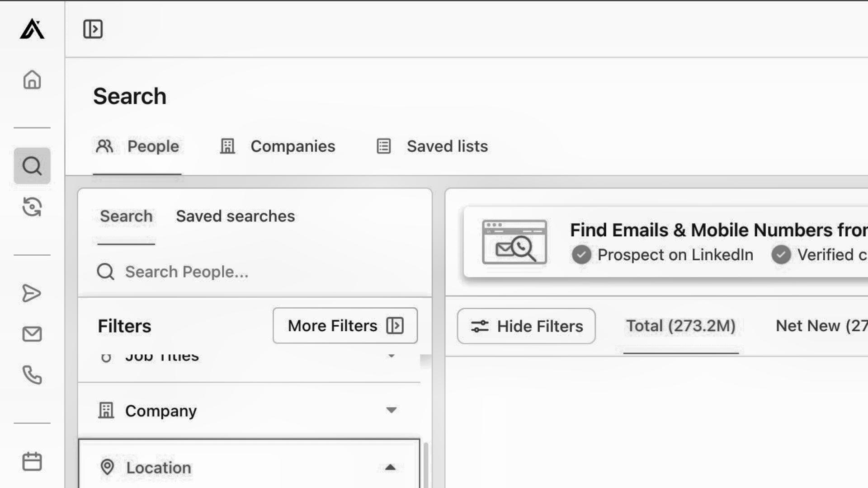
Task: Switch to the Net New results tab
Action: tap(821, 326)
